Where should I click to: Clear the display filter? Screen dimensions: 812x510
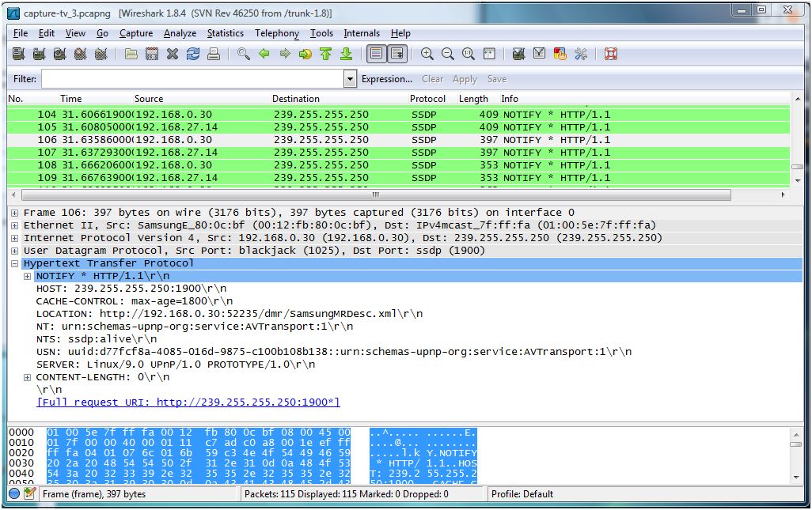pyautogui.click(x=432, y=79)
